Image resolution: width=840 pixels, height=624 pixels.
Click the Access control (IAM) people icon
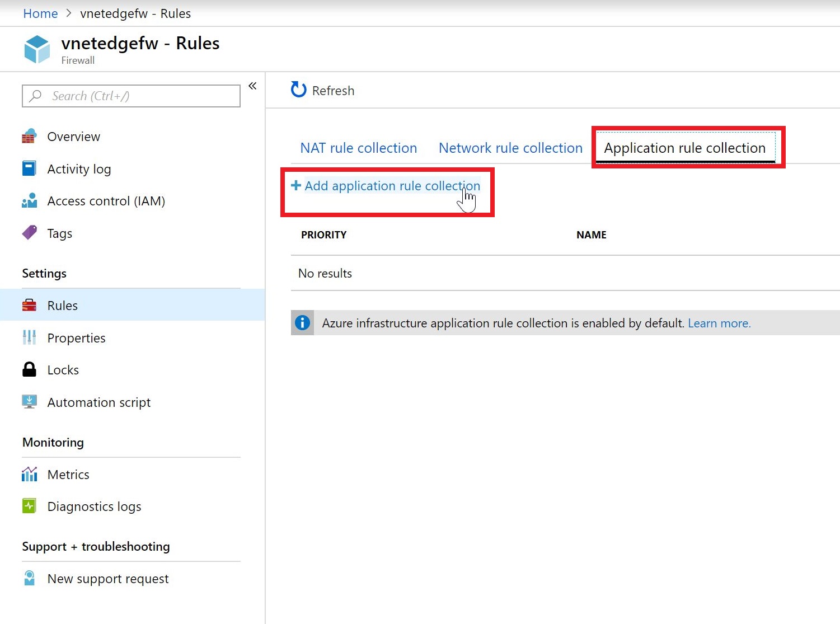coord(29,201)
